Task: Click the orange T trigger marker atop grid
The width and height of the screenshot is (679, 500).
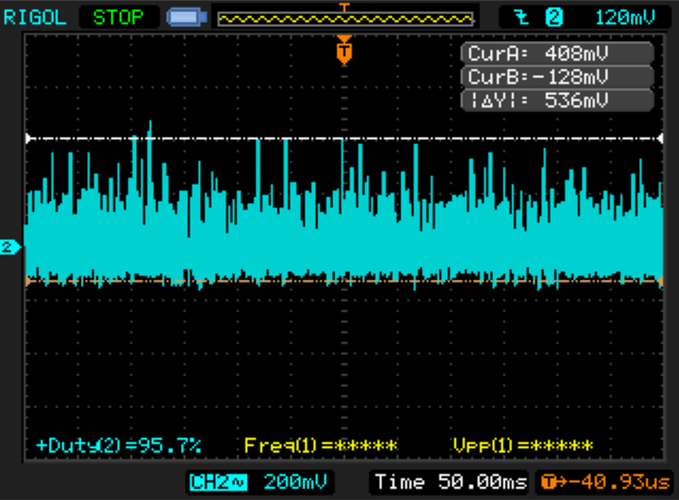Action: pos(344,49)
